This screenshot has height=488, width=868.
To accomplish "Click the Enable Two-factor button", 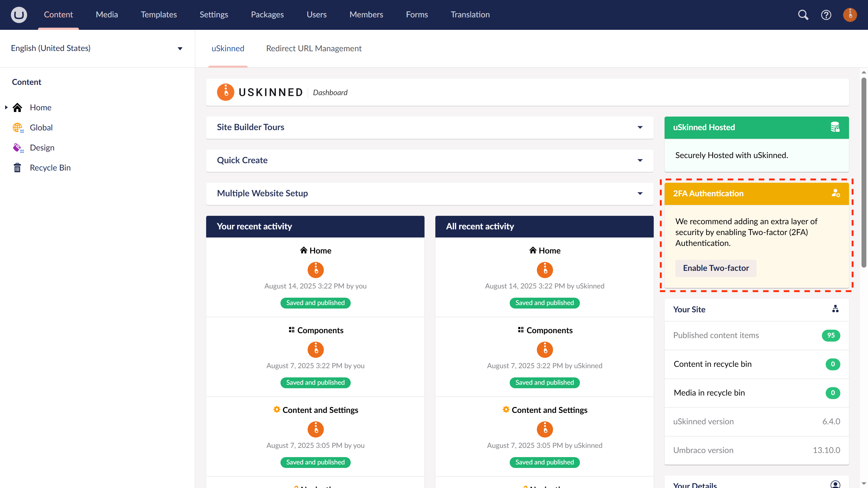I will point(716,268).
